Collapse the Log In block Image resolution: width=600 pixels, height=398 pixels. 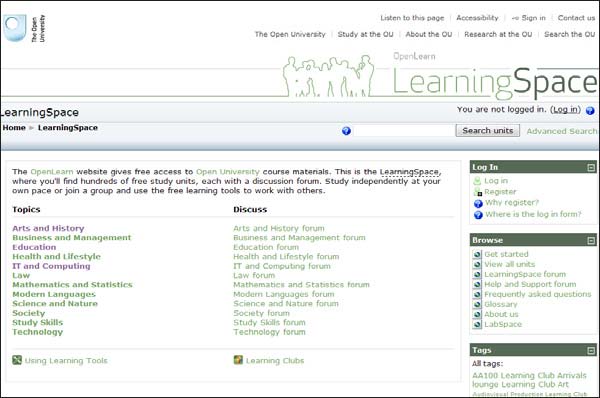[x=591, y=167]
